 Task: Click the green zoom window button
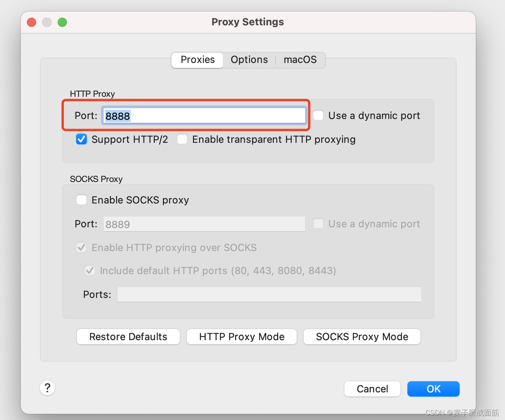[62, 22]
